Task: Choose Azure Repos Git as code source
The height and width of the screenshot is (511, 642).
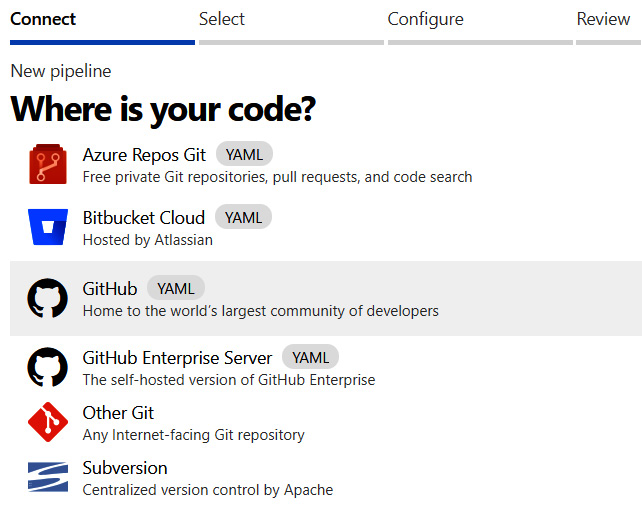Action: pyautogui.click(x=326, y=164)
